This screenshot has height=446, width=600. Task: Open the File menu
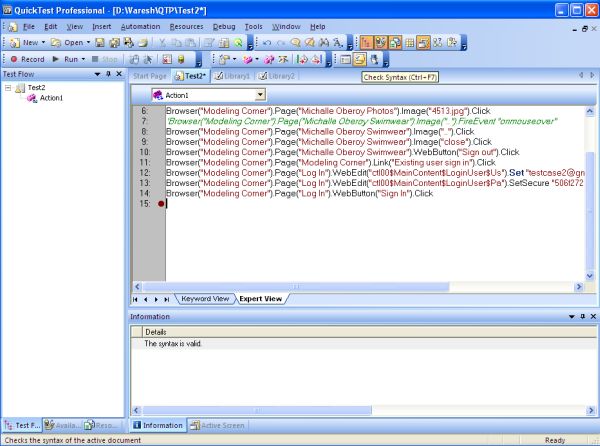tap(29, 27)
